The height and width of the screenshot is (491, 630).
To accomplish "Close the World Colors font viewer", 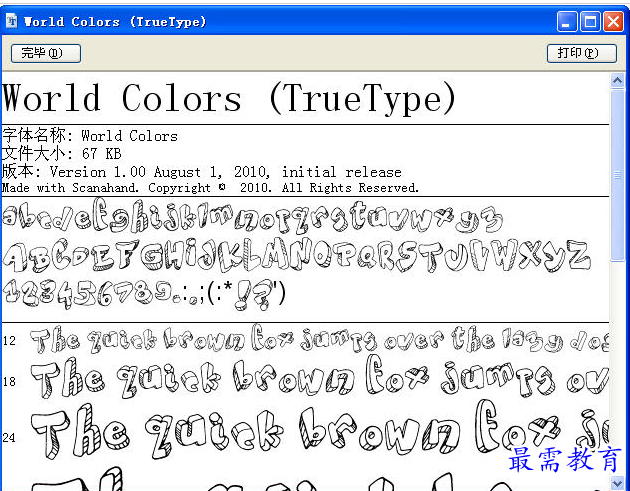I will (614, 21).
